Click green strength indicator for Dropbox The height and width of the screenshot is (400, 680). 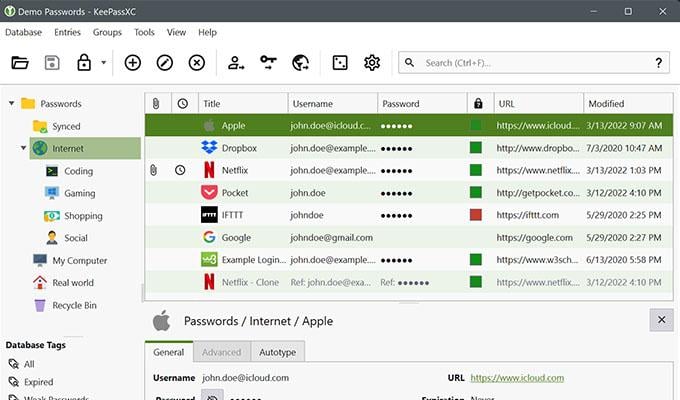pyautogui.click(x=476, y=148)
